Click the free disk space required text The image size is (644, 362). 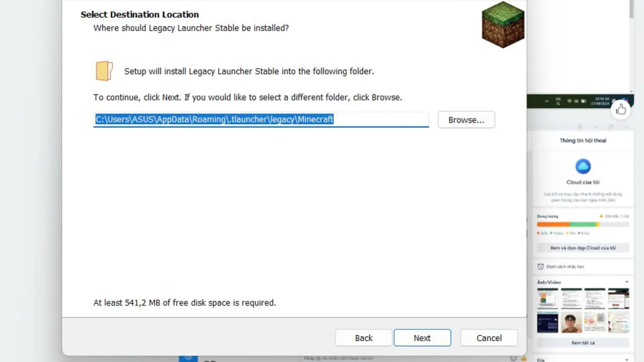184,303
